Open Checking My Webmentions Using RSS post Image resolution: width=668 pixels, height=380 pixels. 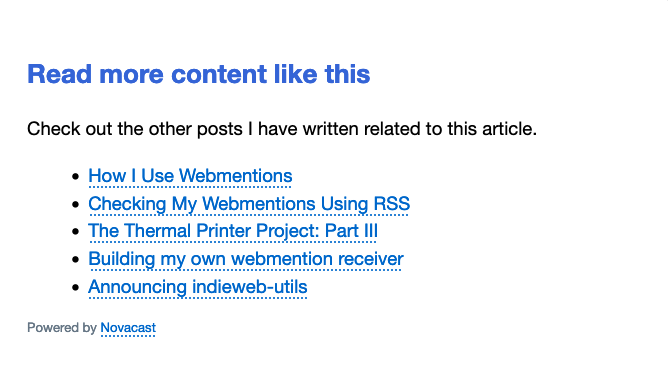(249, 204)
